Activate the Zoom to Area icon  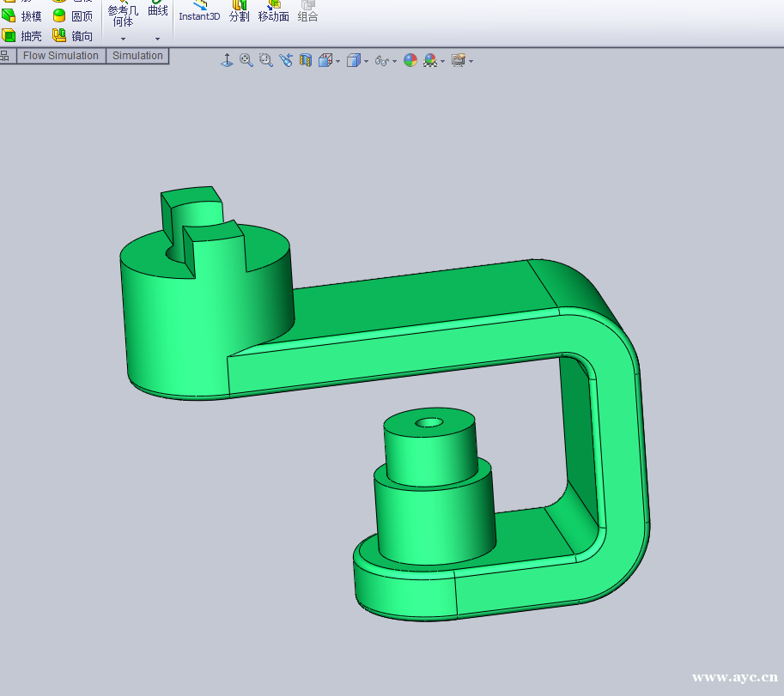pos(266,60)
